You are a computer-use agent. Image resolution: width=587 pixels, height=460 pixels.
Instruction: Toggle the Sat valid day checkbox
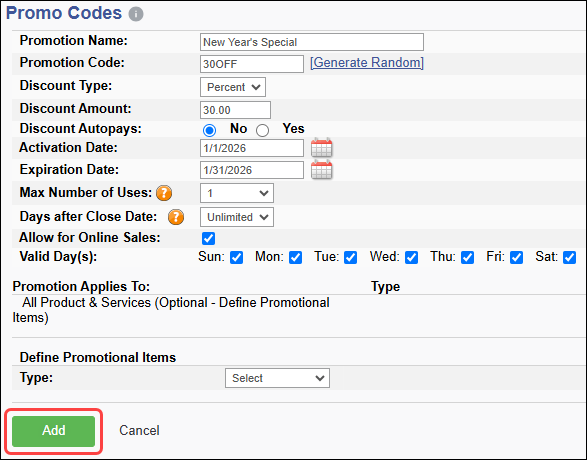tap(569, 258)
